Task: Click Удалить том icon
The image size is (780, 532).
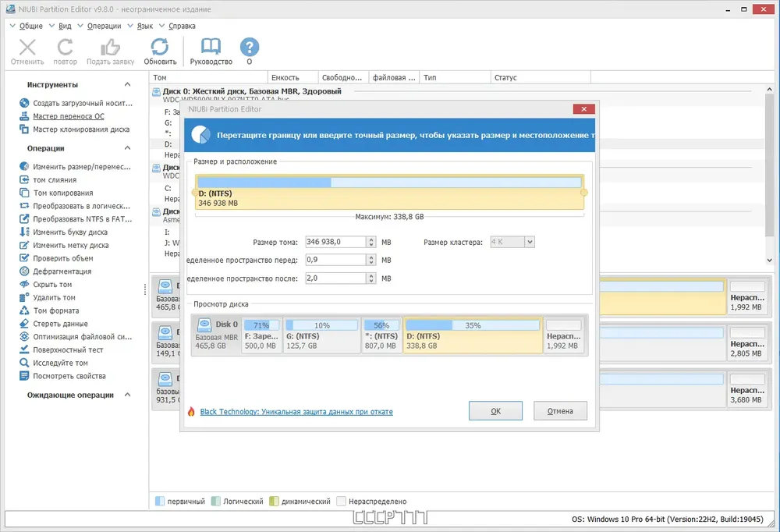Action: [24, 297]
